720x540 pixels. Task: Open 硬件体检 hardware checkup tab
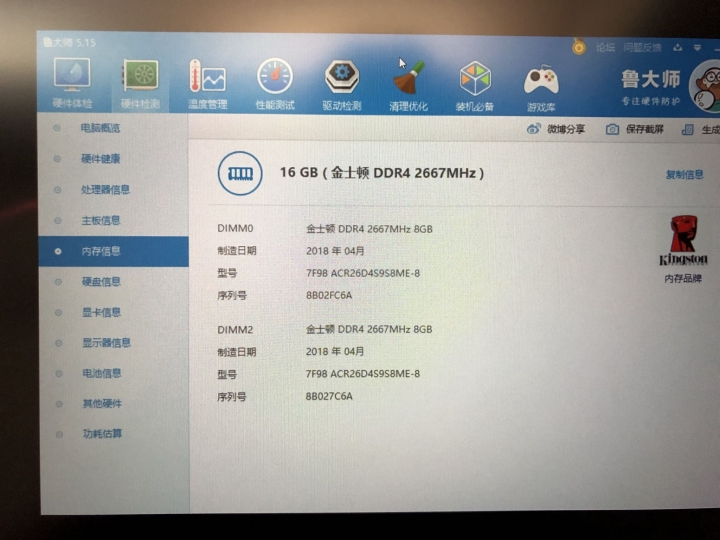click(72, 83)
